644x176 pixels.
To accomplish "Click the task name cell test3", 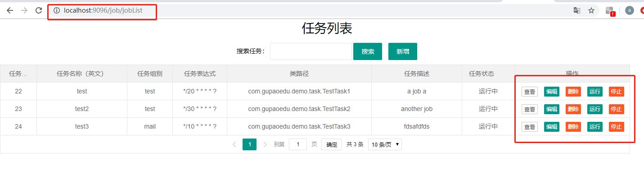I will [x=82, y=126].
